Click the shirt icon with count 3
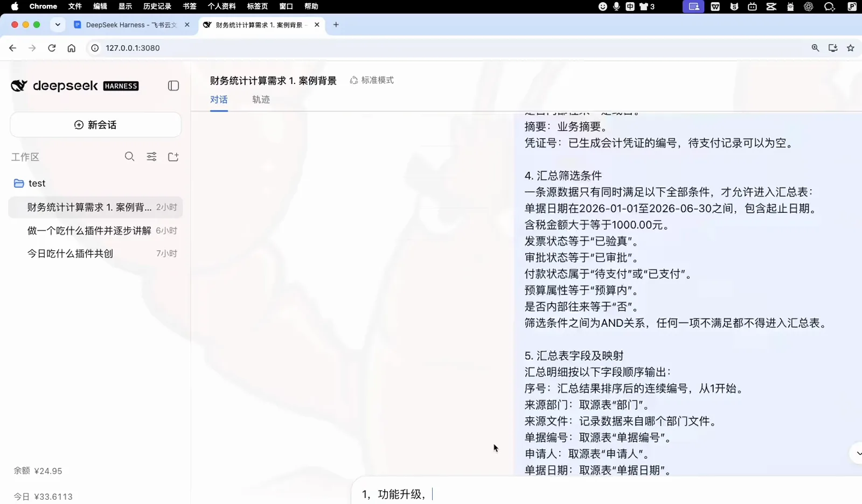This screenshot has width=862, height=504. coord(646,6)
